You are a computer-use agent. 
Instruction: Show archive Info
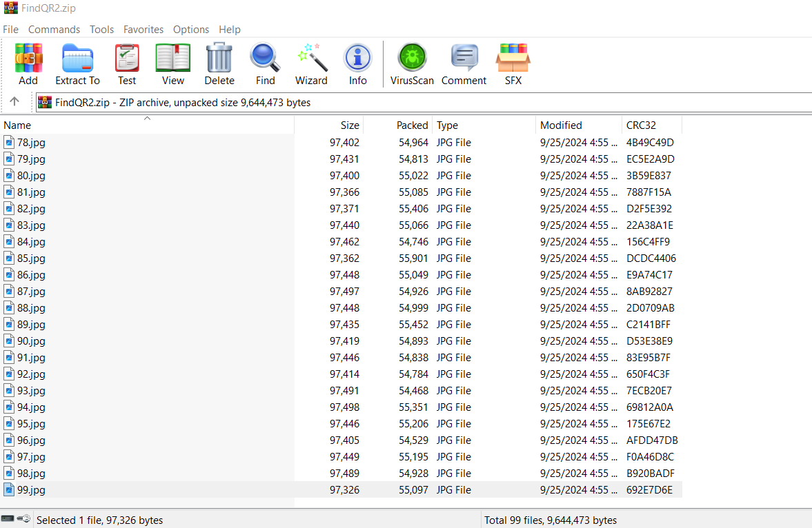(358, 64)
